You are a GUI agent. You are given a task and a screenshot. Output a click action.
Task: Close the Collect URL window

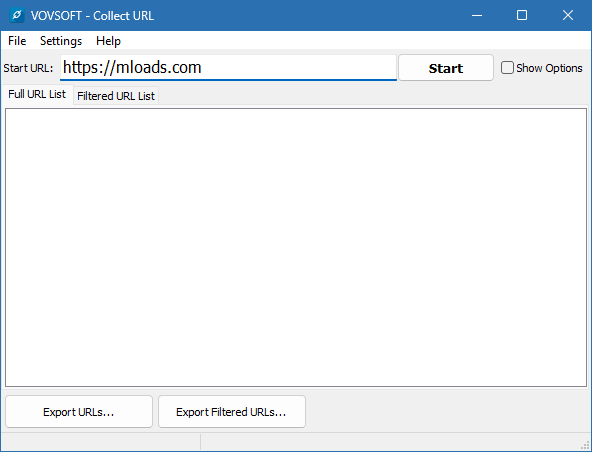[568, 15]
